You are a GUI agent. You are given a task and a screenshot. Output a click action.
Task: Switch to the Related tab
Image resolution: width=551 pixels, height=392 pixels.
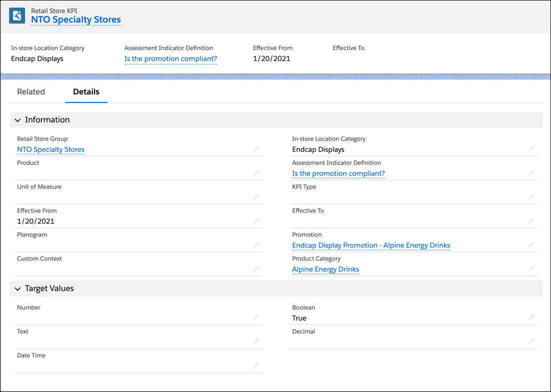[31, 92]
